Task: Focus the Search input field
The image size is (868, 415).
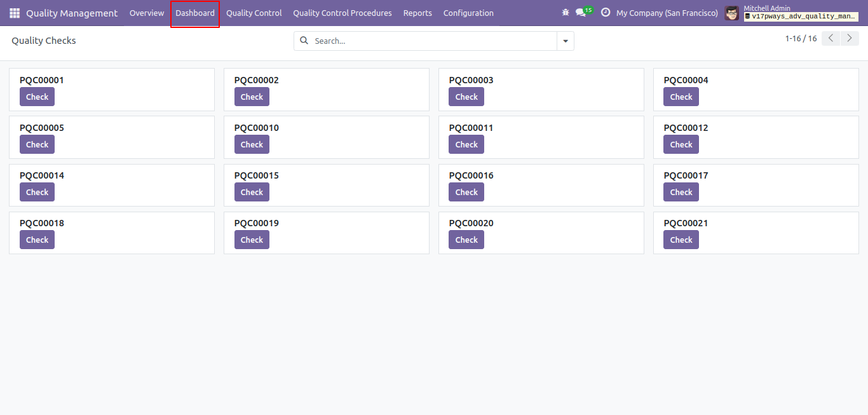Action: [434, 41]
